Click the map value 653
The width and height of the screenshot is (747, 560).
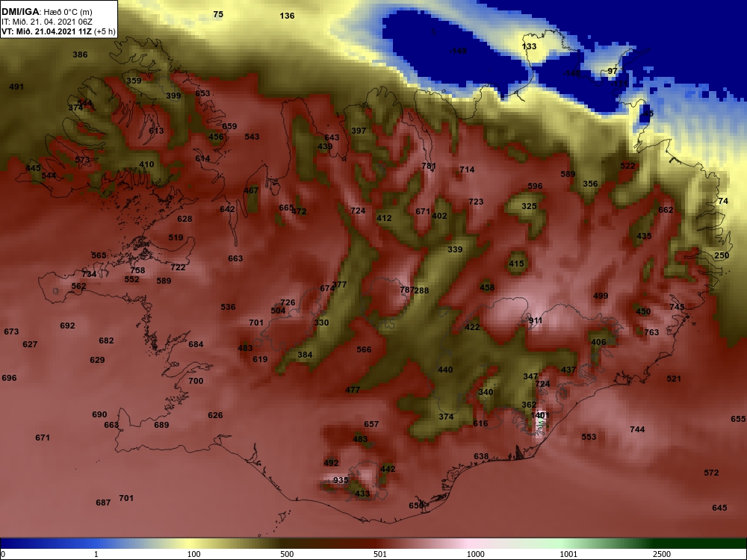202,93
